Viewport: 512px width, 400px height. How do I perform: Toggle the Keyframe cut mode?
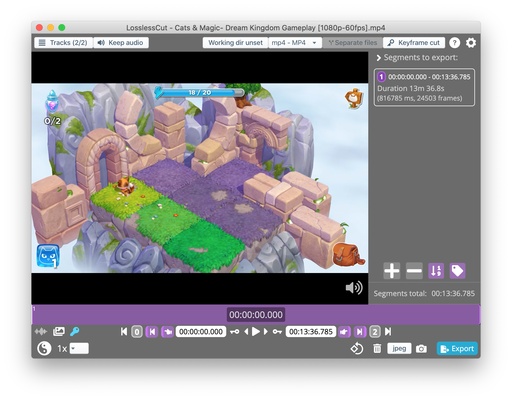coord(414,43)
